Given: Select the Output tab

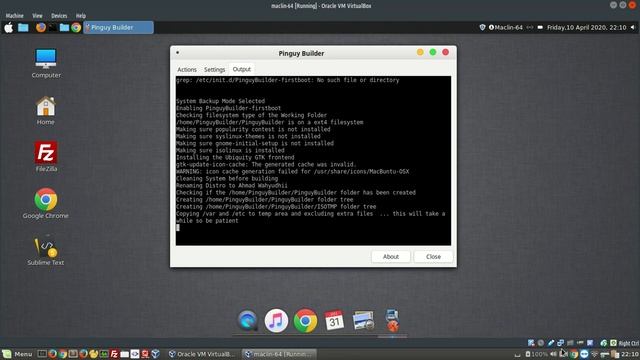Looking at the screenshot, I should (242, 69).
